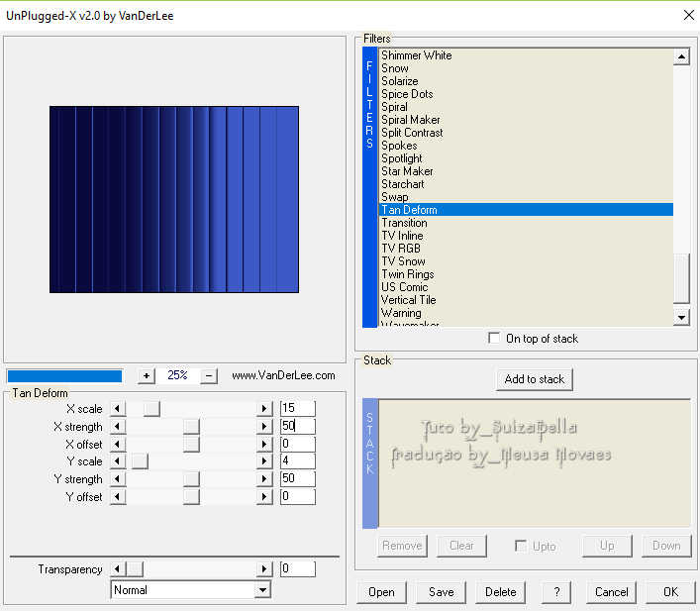Click Y strength left arrow
Screen dimensions: 700x611
[x=118, y=479]
